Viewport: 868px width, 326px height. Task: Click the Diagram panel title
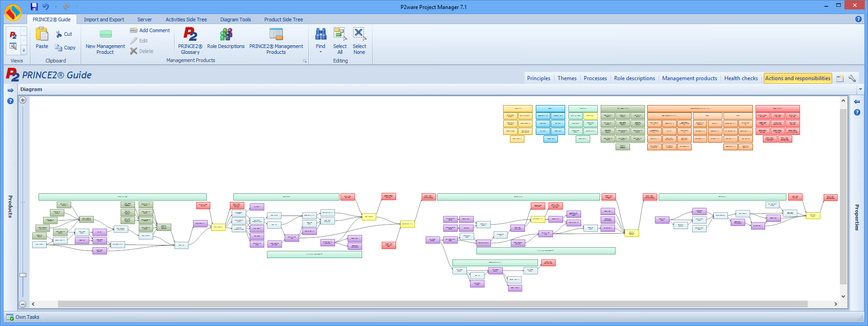point(31,89)
